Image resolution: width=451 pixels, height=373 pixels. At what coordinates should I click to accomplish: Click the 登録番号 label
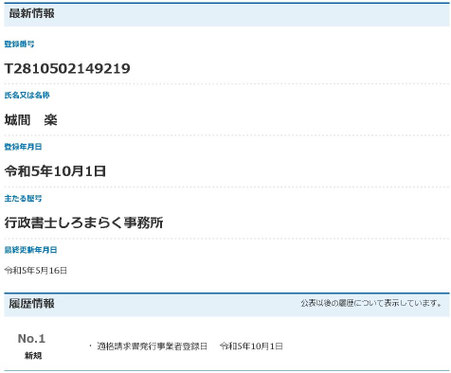(19, 44)
